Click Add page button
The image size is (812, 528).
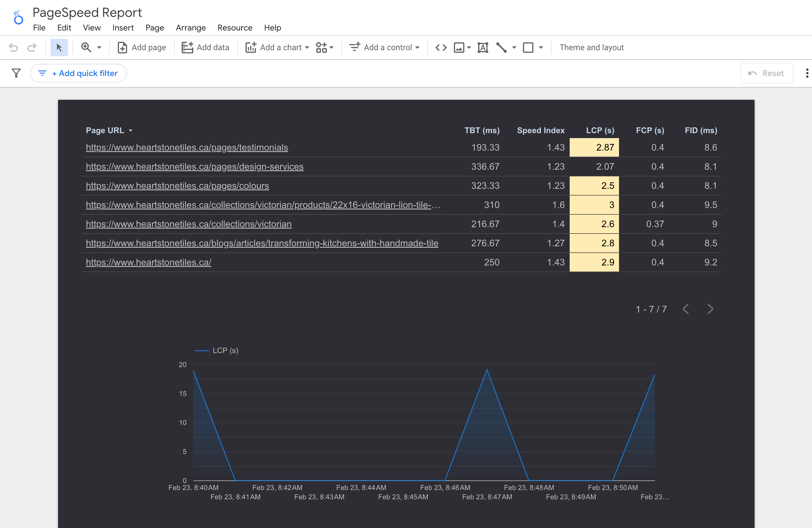pyautogui.click(x=142, y=47)
